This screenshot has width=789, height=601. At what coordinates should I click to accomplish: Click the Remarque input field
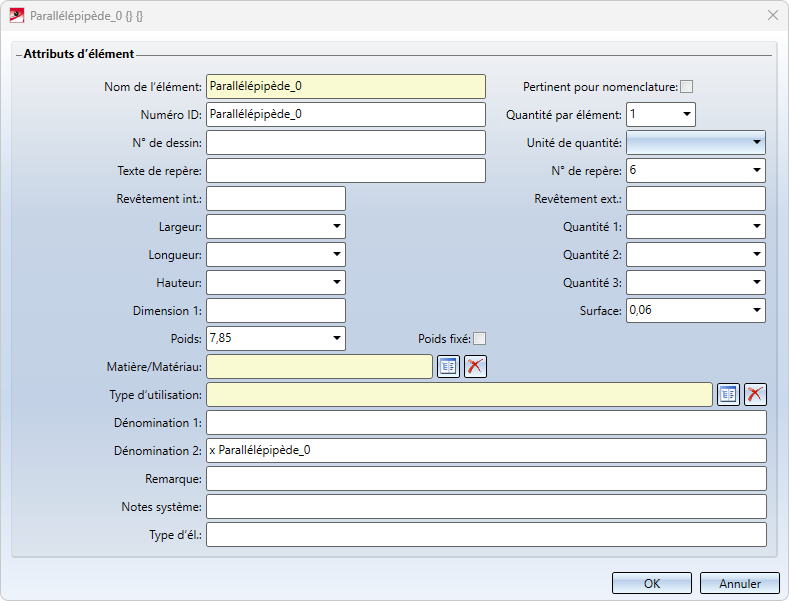click(x=486, y=479)
